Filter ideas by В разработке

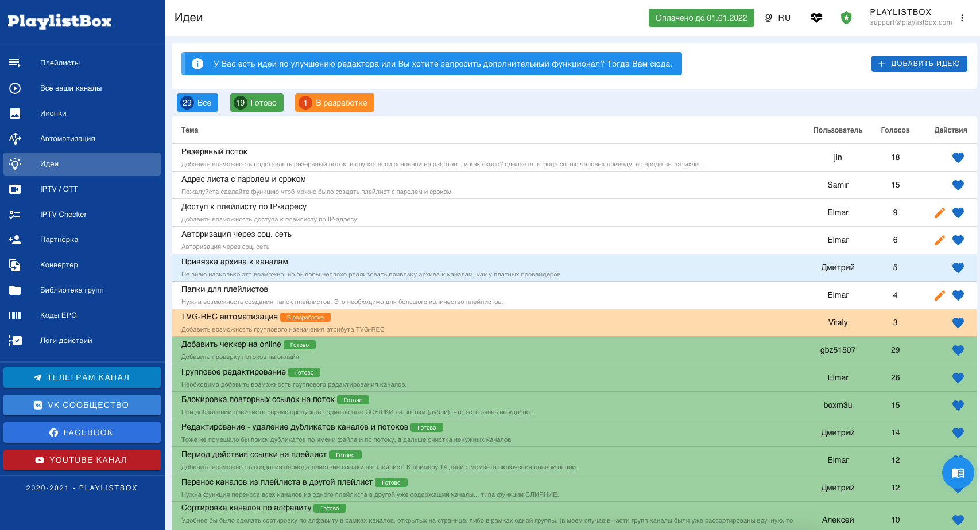(335, 103)
